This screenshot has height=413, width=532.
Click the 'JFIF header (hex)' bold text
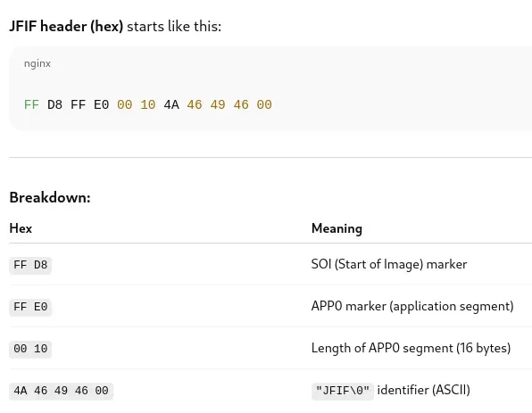(66, 26)
